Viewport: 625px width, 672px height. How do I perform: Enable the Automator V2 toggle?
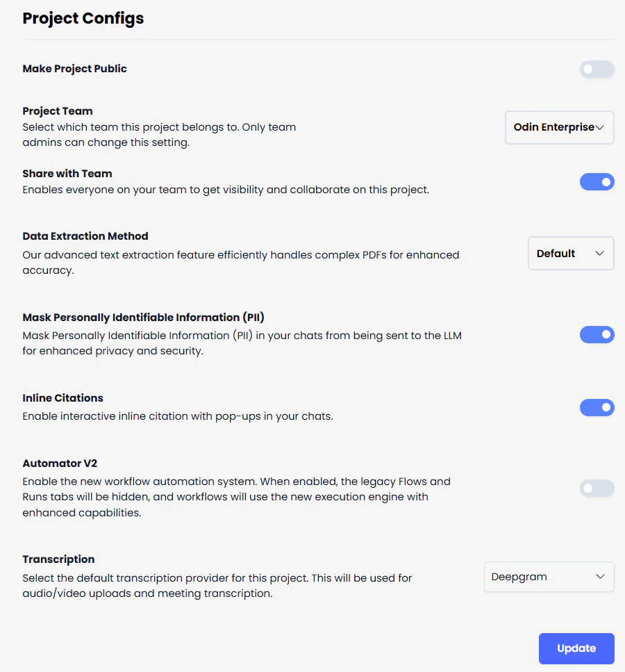(x=597, y=488)
